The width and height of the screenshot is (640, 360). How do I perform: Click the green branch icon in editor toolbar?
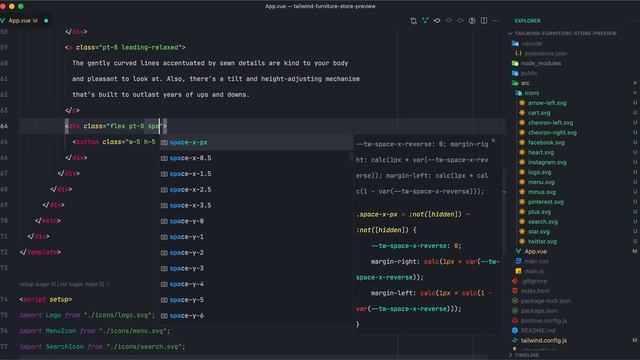pyautogui.click(x=425, y=20)
